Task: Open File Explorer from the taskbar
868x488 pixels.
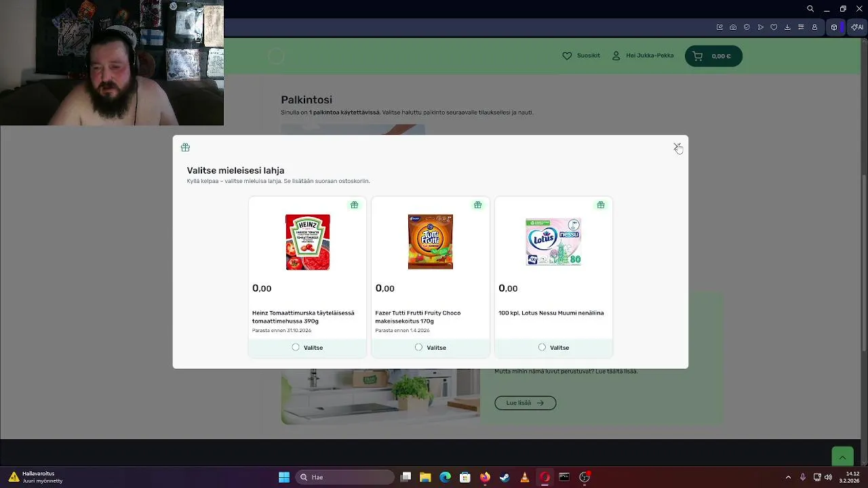Action: pyautogui.click(x=425, y=477)
